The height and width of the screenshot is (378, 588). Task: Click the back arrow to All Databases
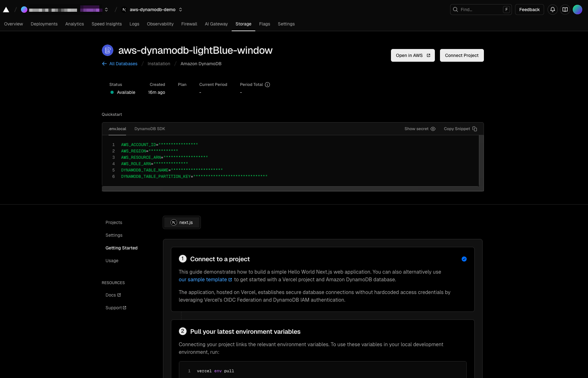tap(104, 64)
